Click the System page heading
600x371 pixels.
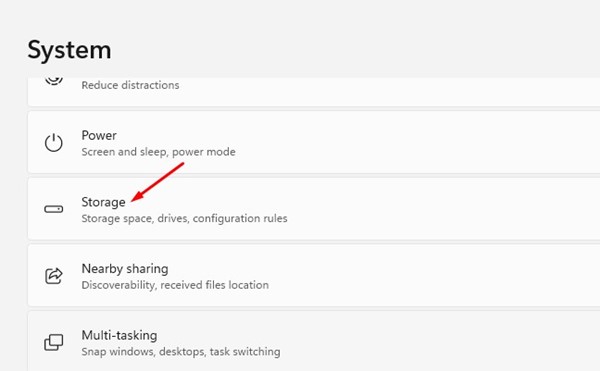pyautogui.click(x=69, y=50)
